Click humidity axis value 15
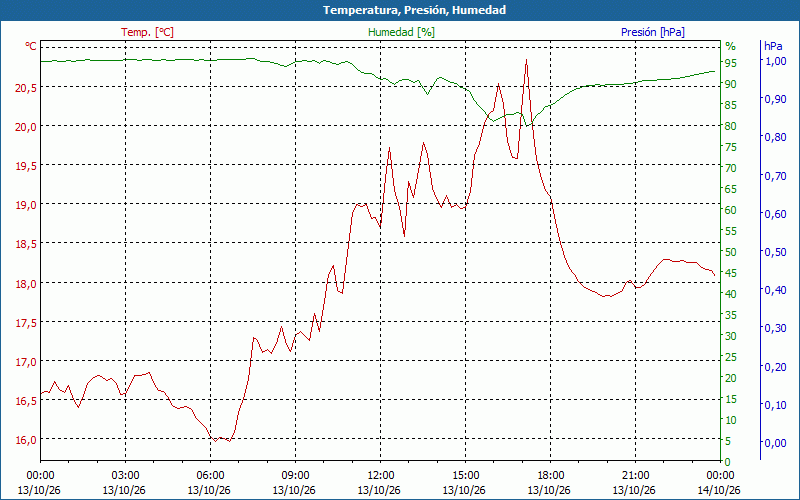800x500 pixels. 731,399
